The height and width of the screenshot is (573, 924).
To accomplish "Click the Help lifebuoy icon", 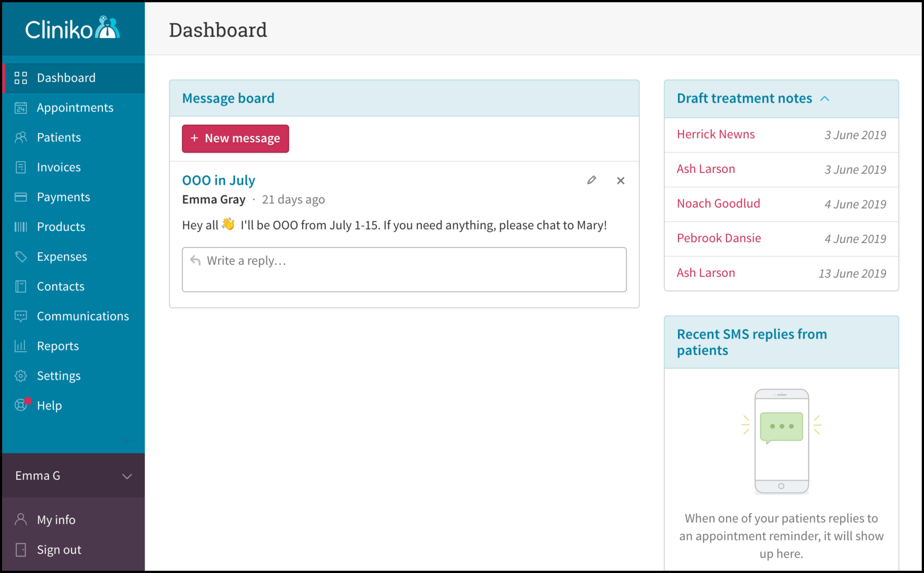I will tap(21, 405).
